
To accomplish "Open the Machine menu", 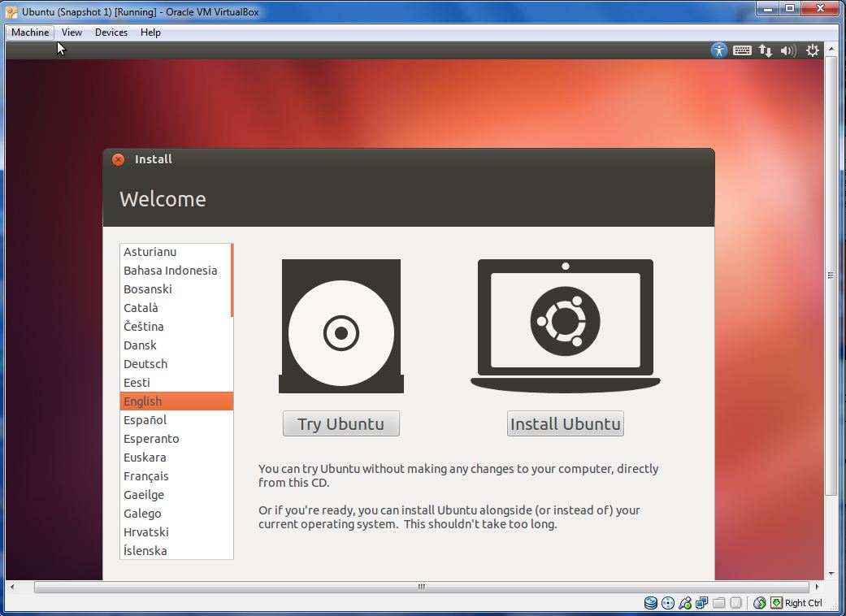I will point(30,33).
